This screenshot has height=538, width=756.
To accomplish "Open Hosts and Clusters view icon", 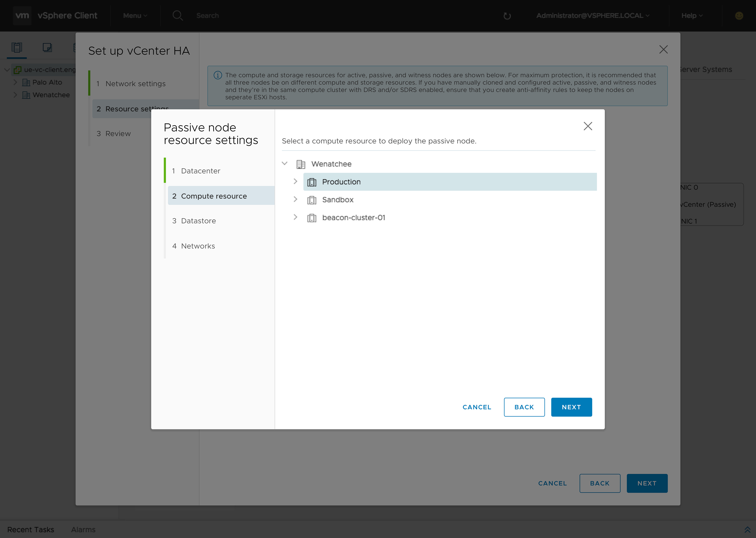I will click(x=17, y=47).
